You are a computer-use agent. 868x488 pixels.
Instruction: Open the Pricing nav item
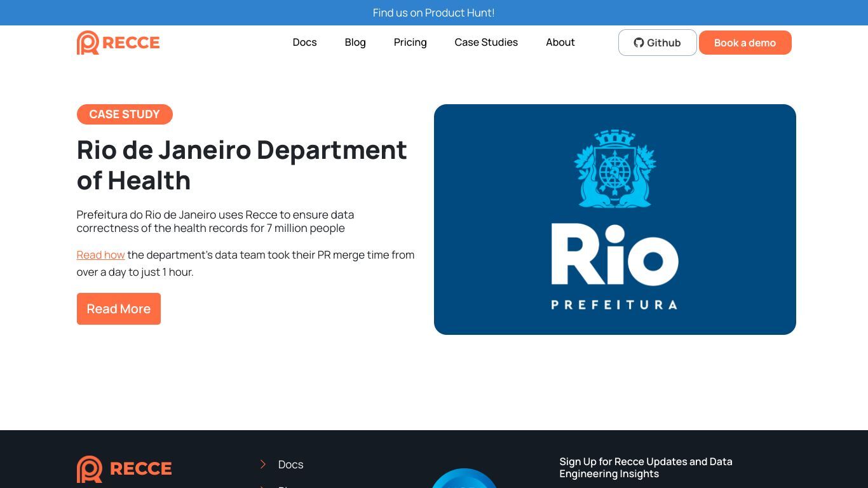tap(410, 43)
